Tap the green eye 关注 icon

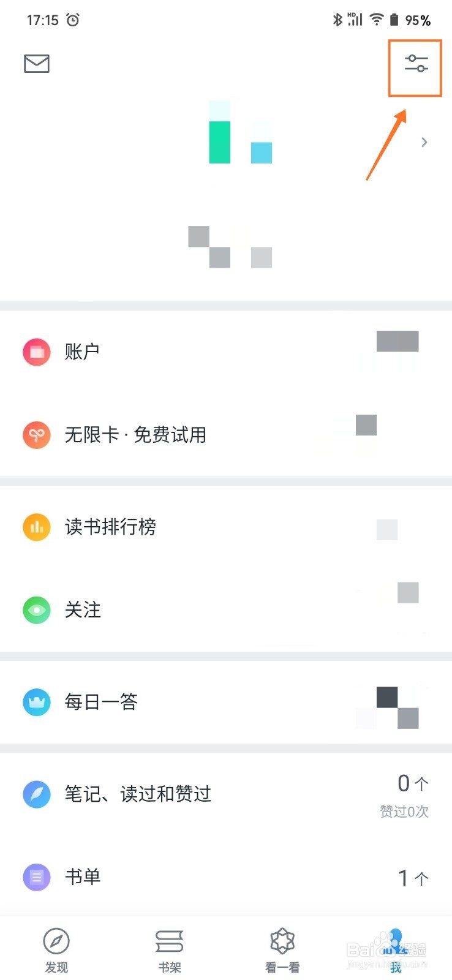tap(37, 610)
